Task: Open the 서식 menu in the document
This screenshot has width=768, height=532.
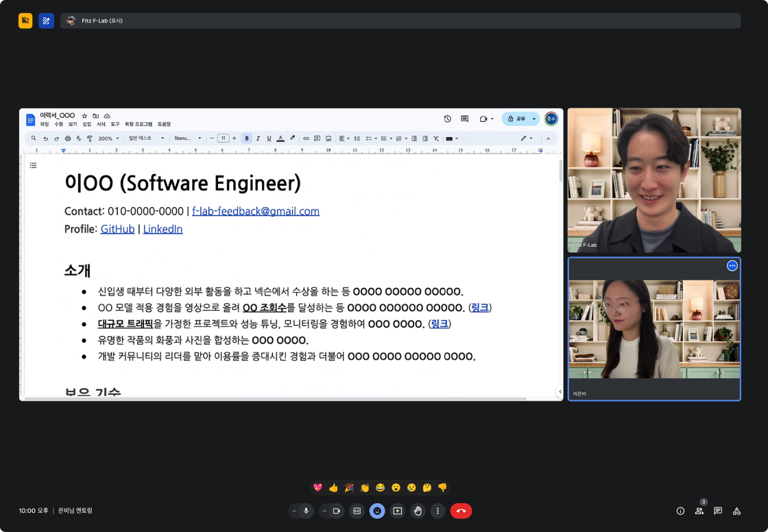Action: pos(101,125)
